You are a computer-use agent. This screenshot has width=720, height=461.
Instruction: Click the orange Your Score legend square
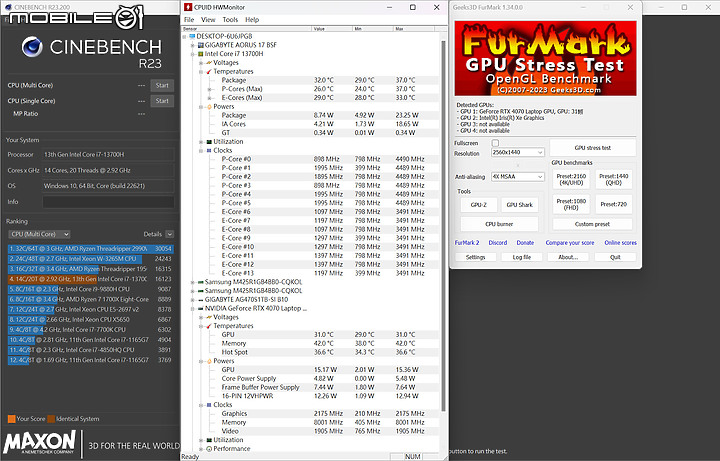[x=11, y=419]
